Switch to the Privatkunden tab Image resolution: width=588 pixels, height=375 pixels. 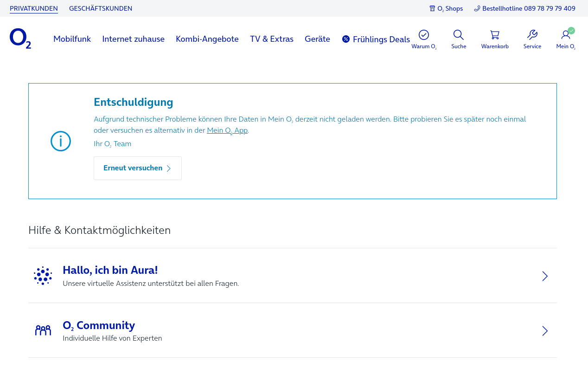click(x=34, y=8)
